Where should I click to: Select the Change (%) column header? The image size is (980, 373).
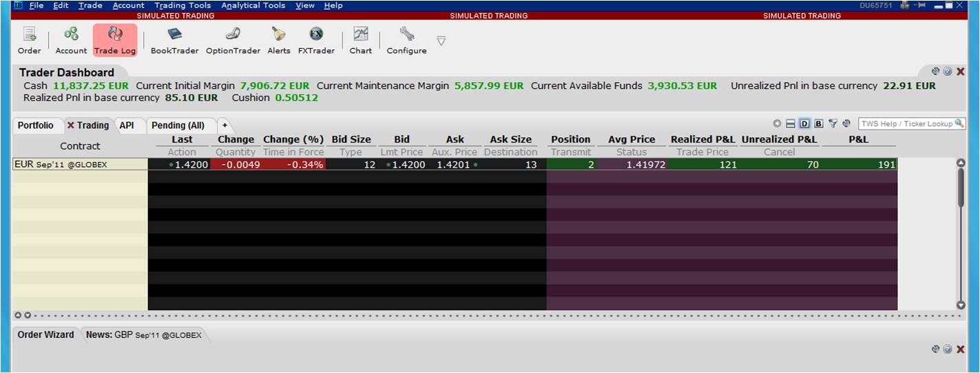click(x=293, y=139)
